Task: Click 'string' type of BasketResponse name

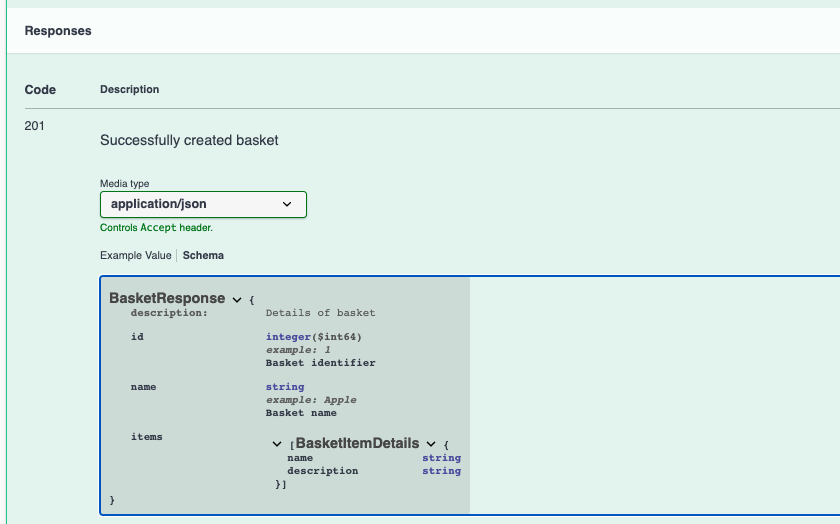Action: [x=285, y=387]
